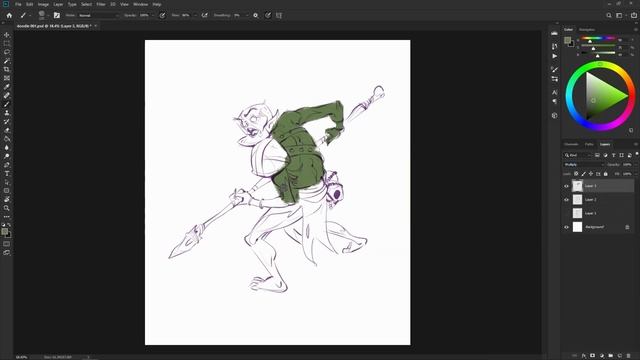640x360 pixels.
Task: Switch to the Navigator tab
Action: (587, 30)
